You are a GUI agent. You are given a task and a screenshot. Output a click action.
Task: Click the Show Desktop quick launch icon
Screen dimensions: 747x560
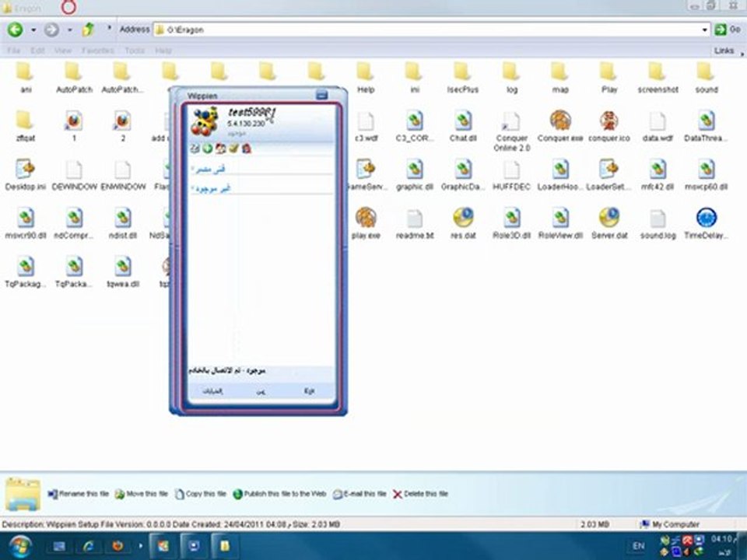tap(60, 546)
